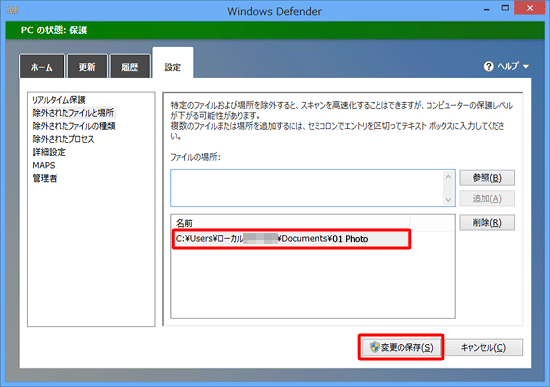The image size is (550, 387).
Task: Maximize the Windows Defender window
Action: pyautogui.click(x=505, y=8)
